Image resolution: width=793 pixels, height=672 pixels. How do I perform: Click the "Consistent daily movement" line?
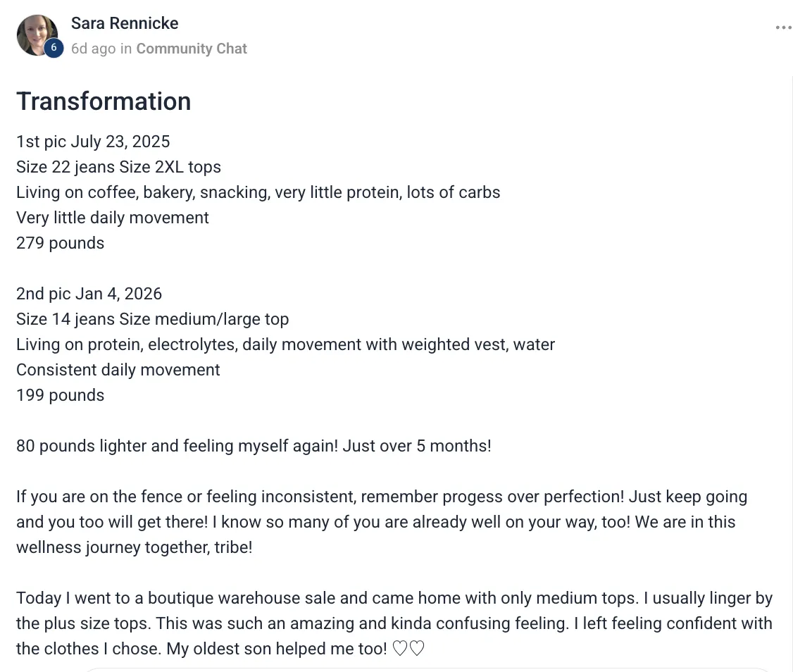click(x=118, y=370)
